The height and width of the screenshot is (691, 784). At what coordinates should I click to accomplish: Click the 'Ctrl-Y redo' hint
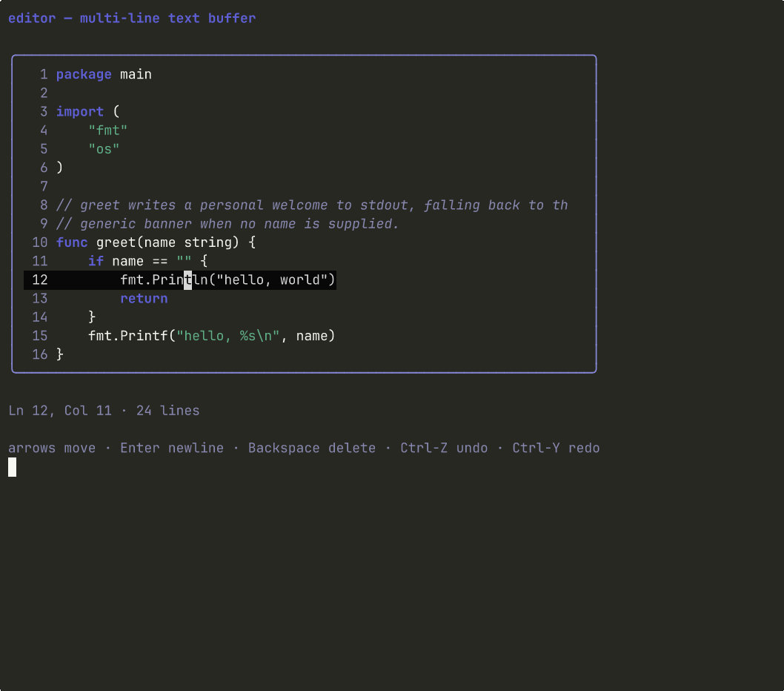(x=556, y=448)
